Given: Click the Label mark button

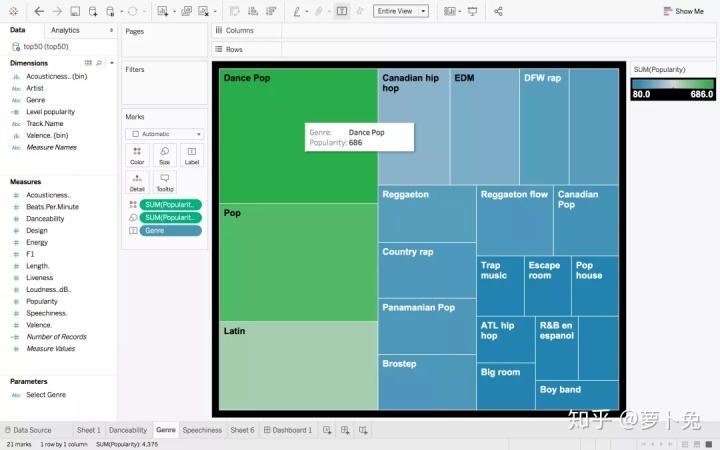Looking at the screenshot, I should tap(192, 155).
